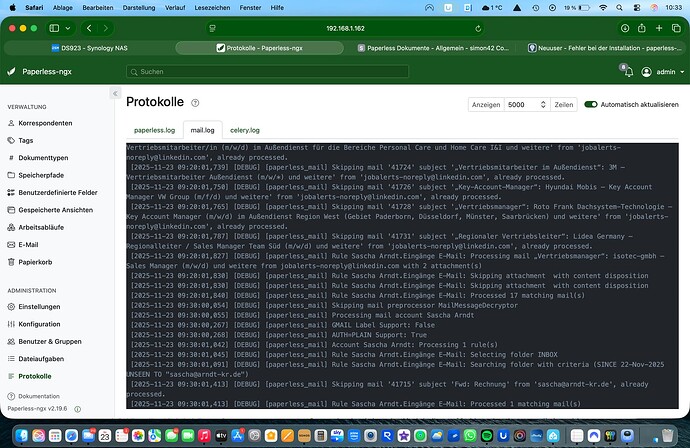Open the Verlauf menu
Screen dimensions: 690x448
[x=175, y=7]
